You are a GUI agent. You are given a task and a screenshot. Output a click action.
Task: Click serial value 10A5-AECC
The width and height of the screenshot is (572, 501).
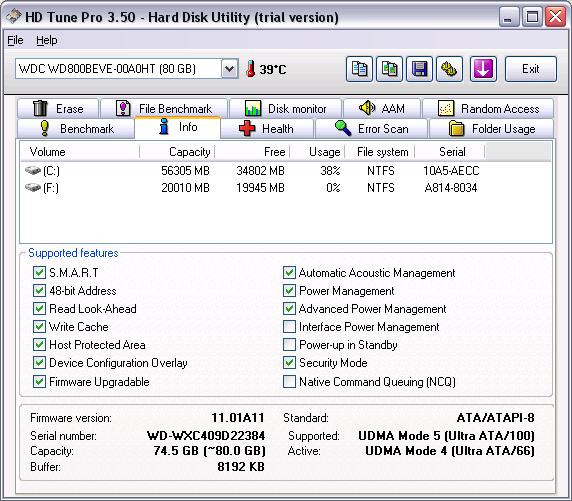(451, 170)
